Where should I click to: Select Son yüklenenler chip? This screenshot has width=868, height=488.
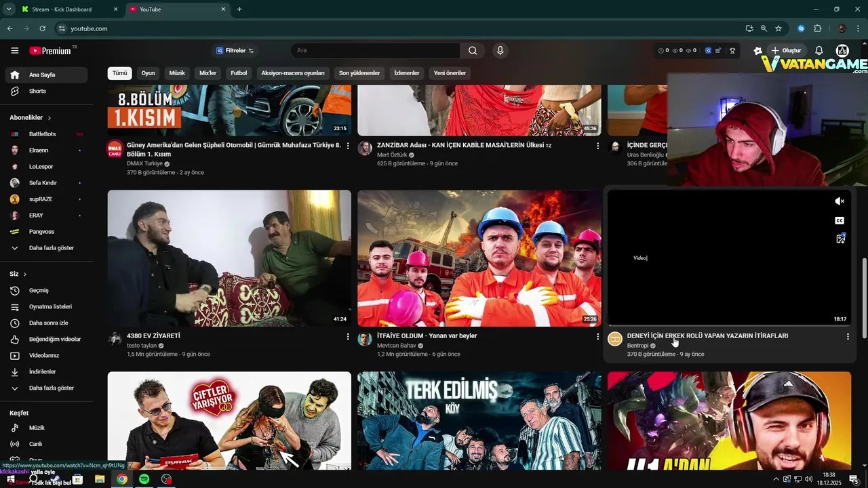pos(359,73)
